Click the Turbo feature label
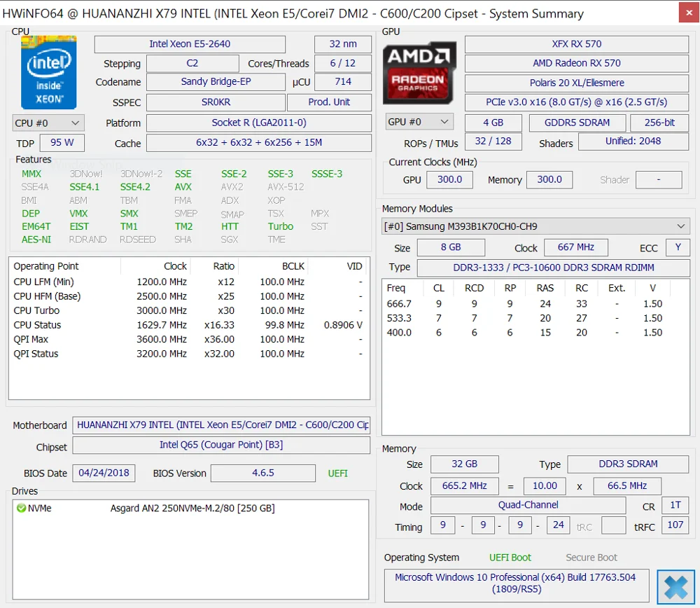700x608 pixels. click(281, 226)
